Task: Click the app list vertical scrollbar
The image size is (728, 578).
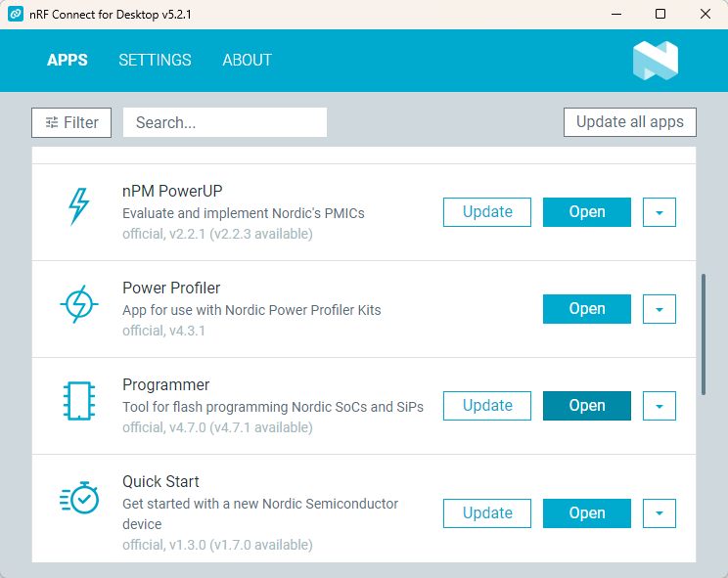Action: click(704, 334)
